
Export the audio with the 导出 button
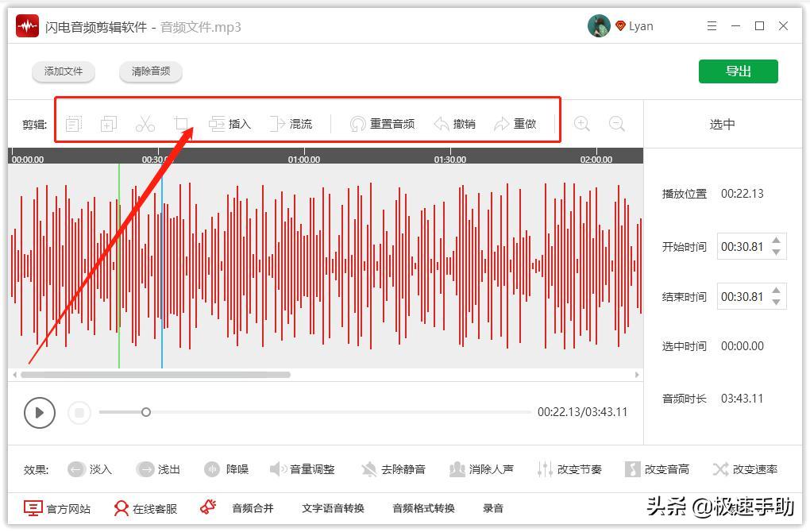point(739,71)
